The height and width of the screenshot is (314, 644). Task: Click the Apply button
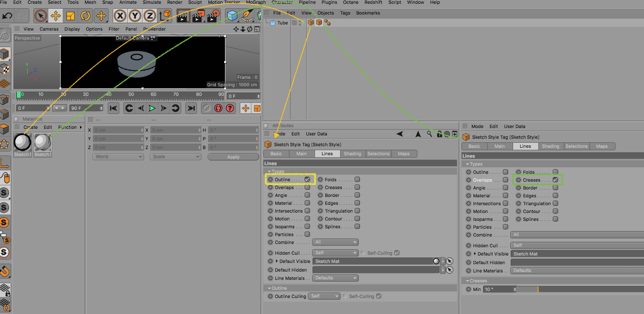[233, 157]
